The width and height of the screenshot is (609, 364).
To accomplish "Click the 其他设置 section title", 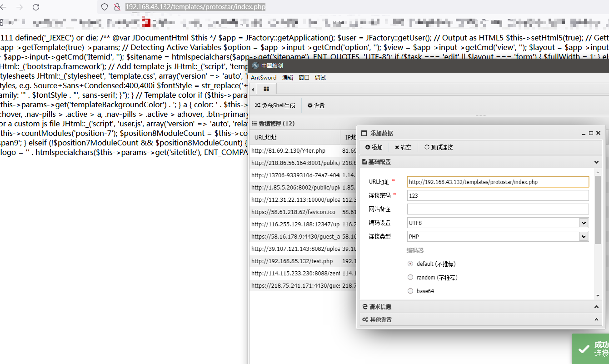I will [381, 319].
